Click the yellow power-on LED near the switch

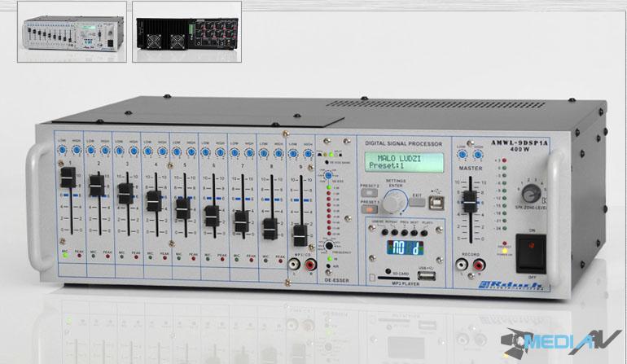pos(505,251)
